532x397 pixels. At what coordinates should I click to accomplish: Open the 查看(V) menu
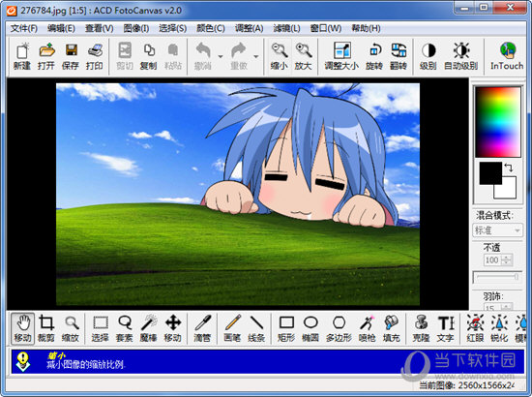click(x=99, y=28)
